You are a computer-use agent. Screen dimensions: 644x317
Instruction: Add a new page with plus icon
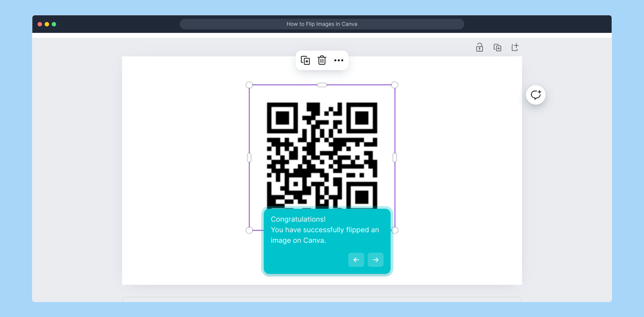(515, 47)
